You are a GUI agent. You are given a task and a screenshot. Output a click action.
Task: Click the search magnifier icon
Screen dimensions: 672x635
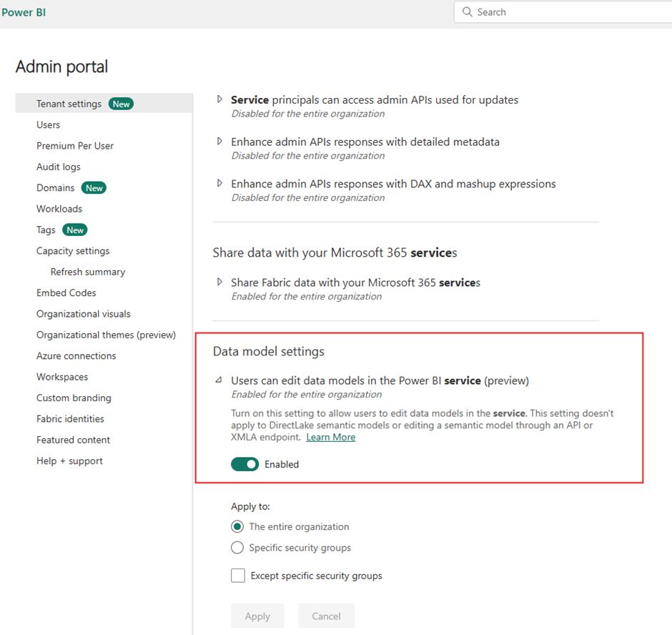click(467, 12)
